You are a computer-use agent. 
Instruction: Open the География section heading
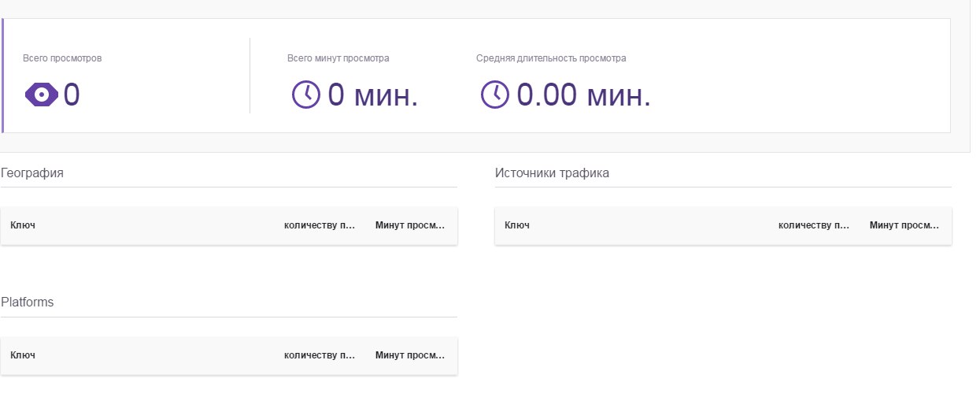(32, 173)
